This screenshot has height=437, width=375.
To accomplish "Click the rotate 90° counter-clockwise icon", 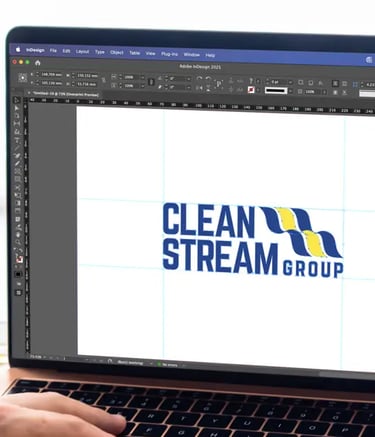I will [x=208, y=79].
